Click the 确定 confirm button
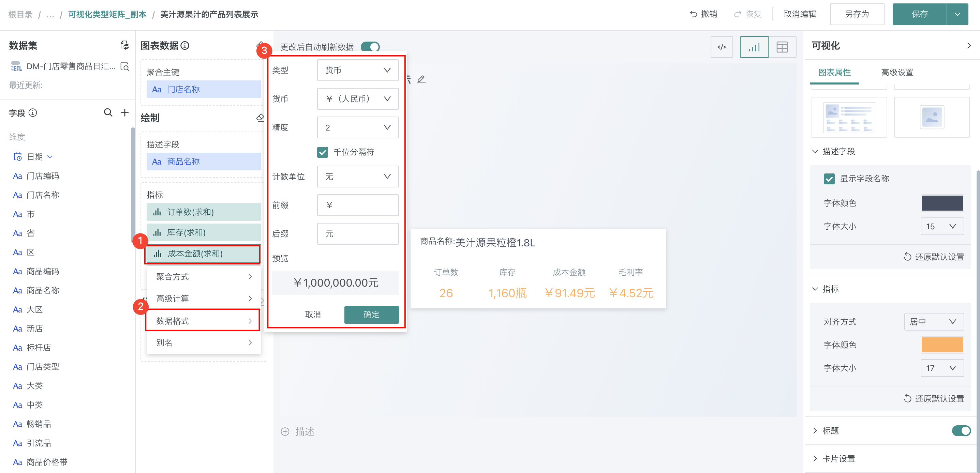Image resolution: width=980 pixels, height=473 pixels. pyautogui.click(x=371, y=315)
